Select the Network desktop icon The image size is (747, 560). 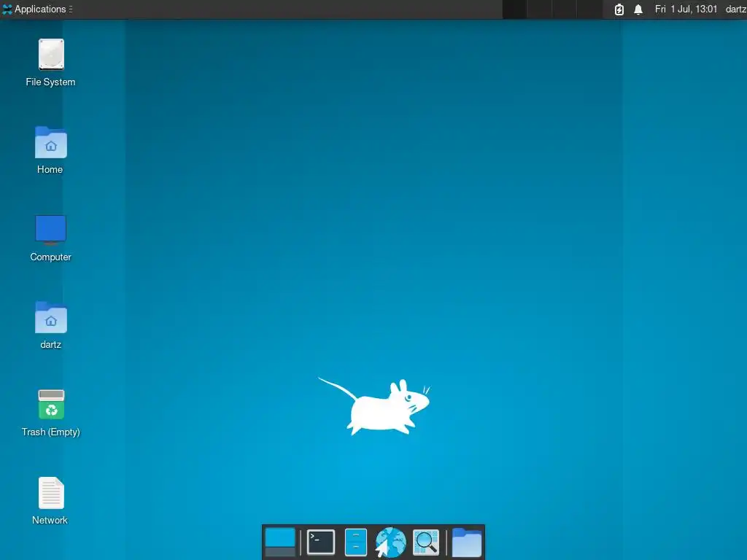click(x=51, y=493)
